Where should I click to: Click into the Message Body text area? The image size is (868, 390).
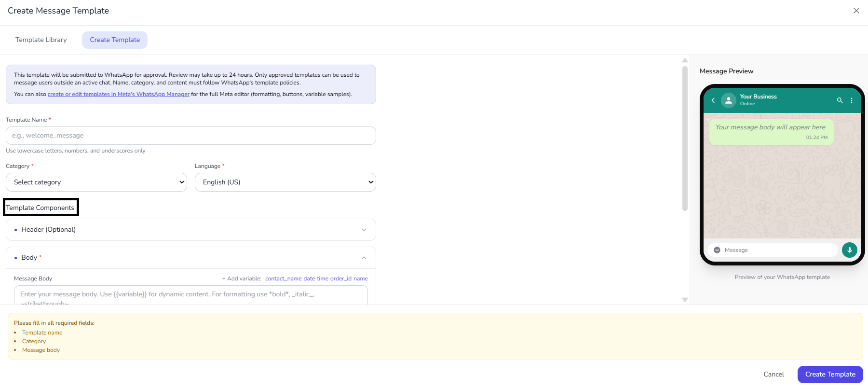[191, 295]
